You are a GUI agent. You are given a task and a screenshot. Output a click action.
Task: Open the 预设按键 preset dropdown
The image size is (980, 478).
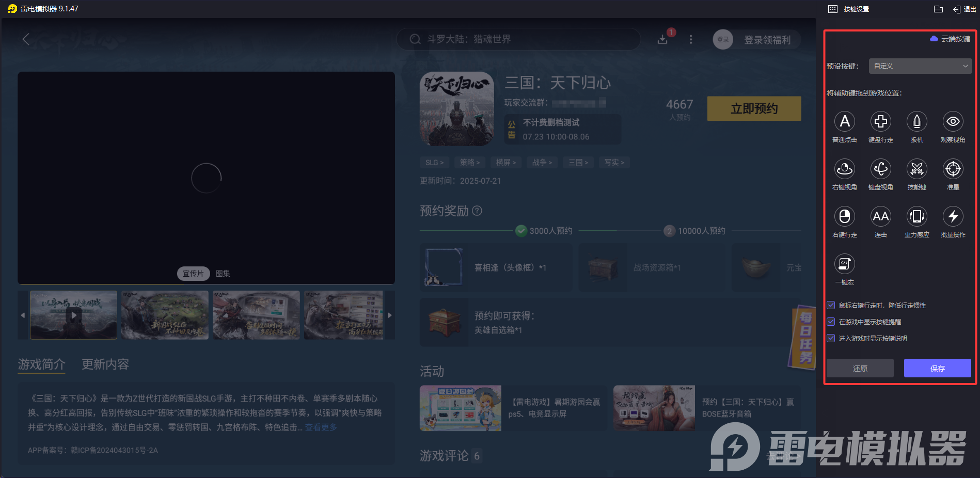point(920,66)
